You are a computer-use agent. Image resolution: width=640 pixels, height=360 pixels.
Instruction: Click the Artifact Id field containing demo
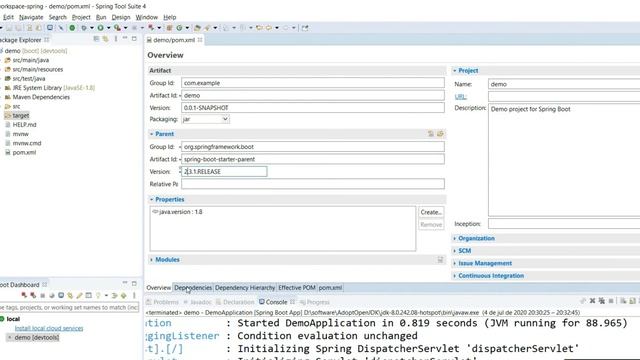click(313, 96)
